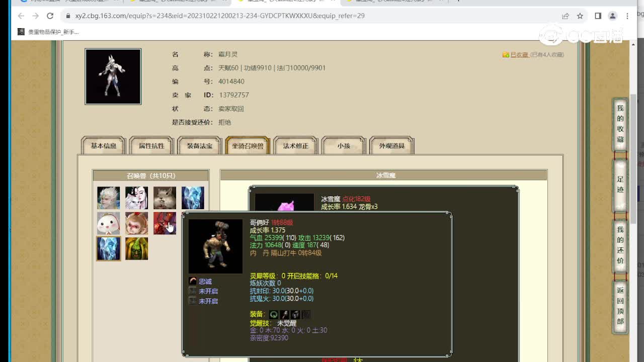The width and height of the screenshot is (644, 362).
Task: Select the hamster pet icon
Action: coord(165,198)
